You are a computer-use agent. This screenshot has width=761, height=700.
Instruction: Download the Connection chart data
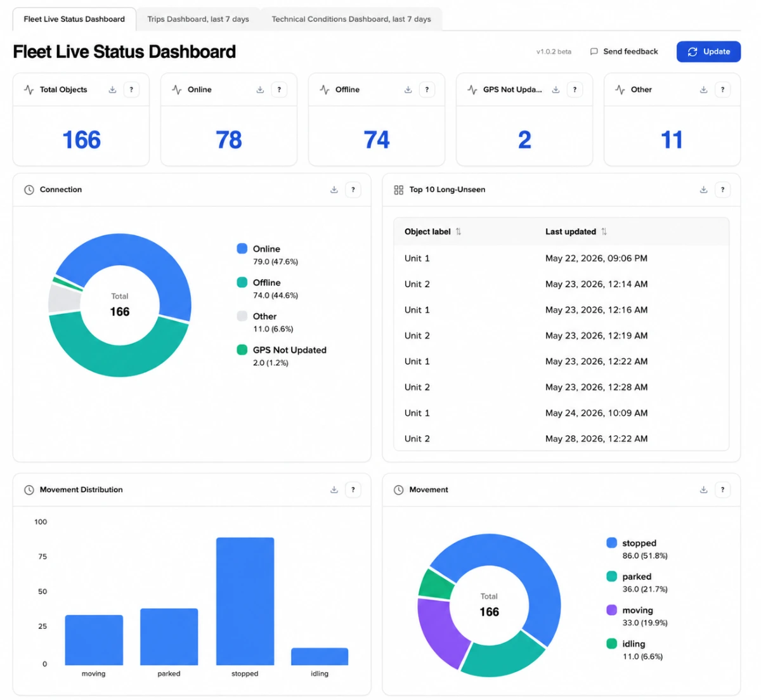[x=334, y=190]
